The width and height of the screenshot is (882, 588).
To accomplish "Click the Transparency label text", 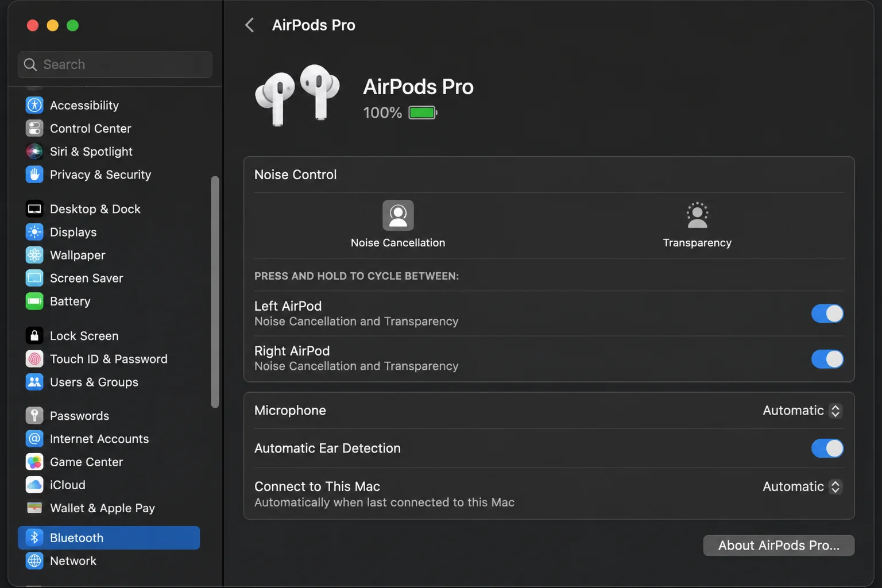I will [697, 243].
